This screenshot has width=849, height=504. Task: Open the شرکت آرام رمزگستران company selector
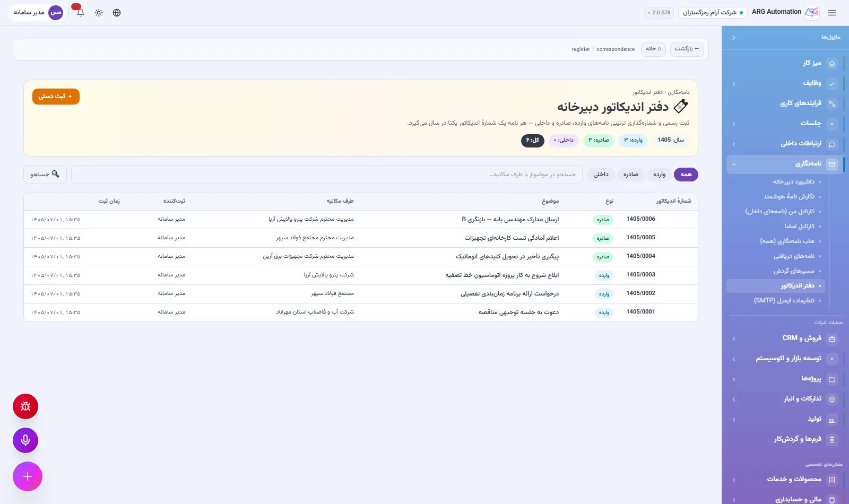(x=713, y=13)
